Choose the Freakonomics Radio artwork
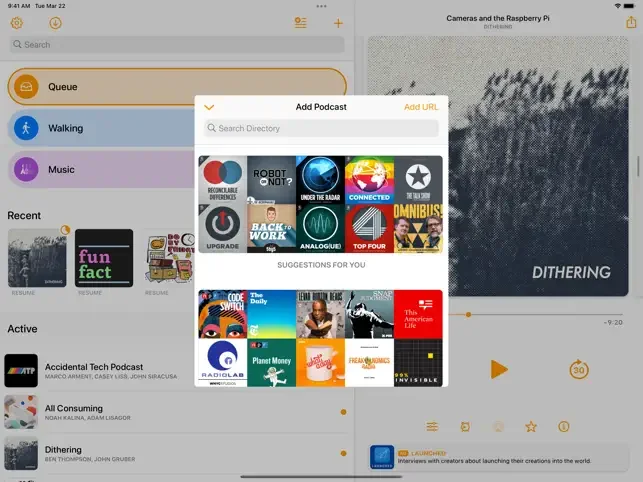This screenshot has height=482, width=643. (369, 363)
